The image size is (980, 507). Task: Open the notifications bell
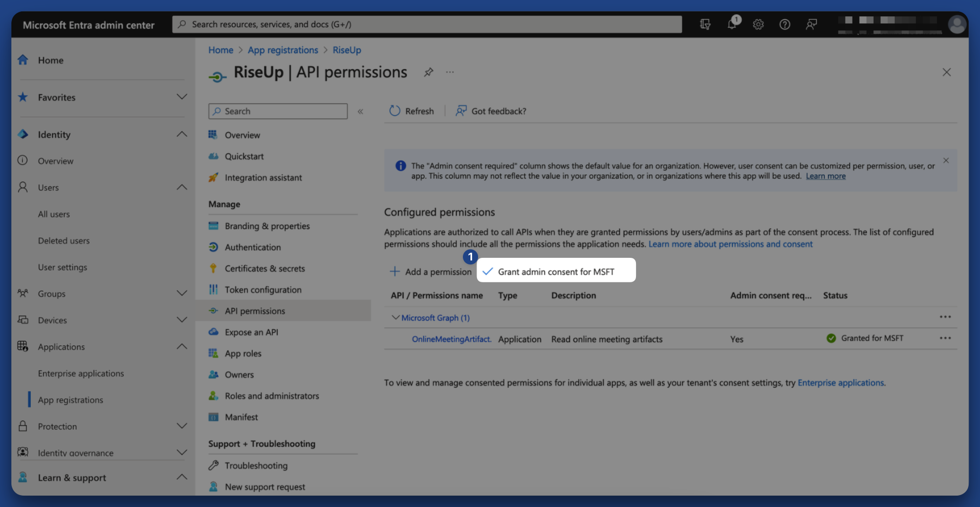tap(731, 24)
